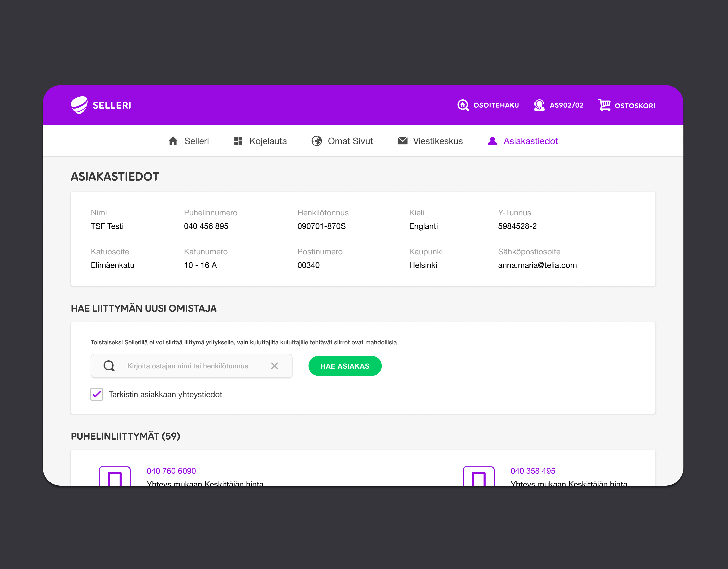The height and width of the screenshot is (569, 728).
Task: Click the ASIAKASTIEDOT page heading
Action: click(115, 177)
